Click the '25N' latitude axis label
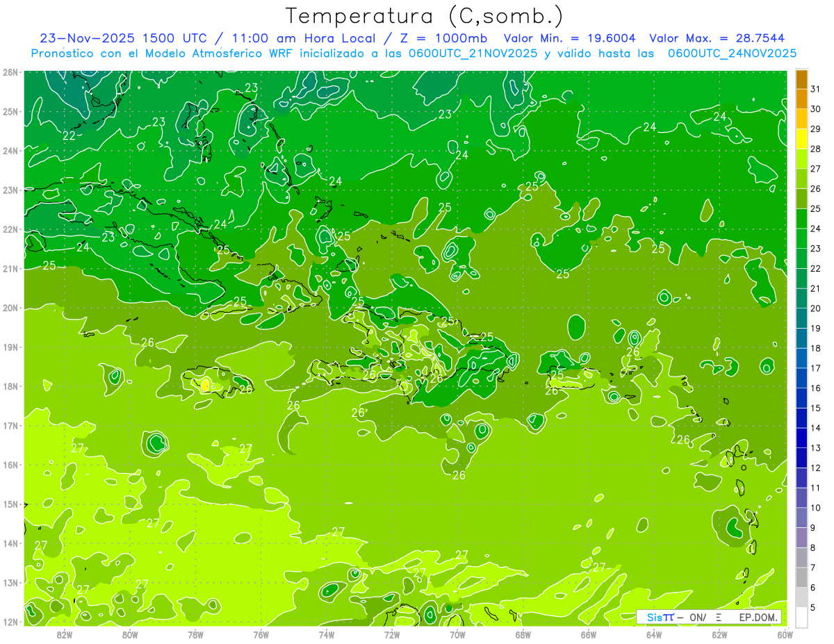Viewport: 834px width, 644px height. [x=10, y=111]
